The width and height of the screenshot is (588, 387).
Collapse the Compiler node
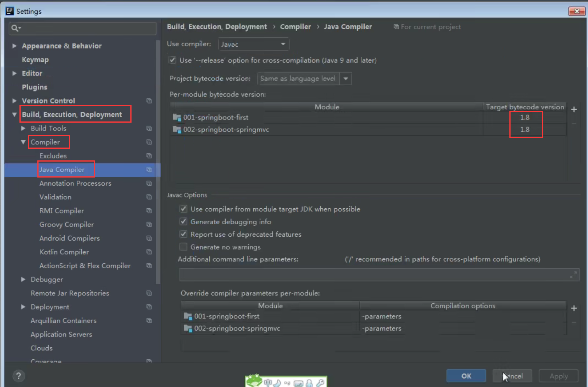[23, 142]
